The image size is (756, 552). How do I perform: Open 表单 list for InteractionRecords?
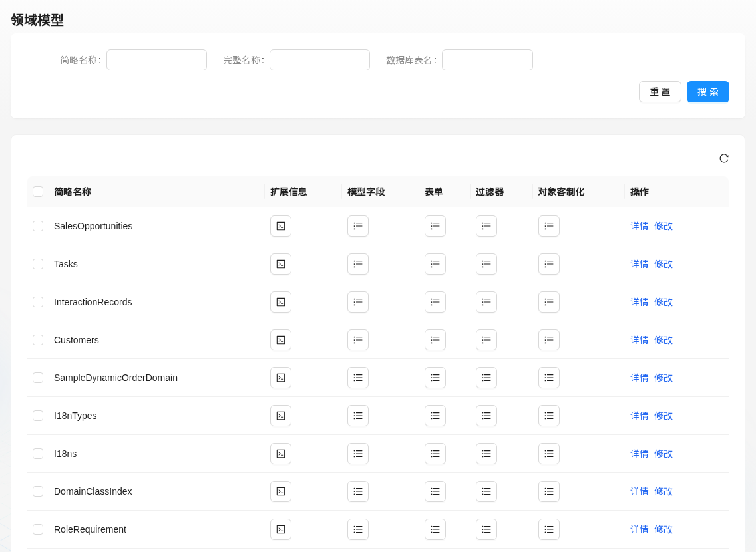click(435, 302)
